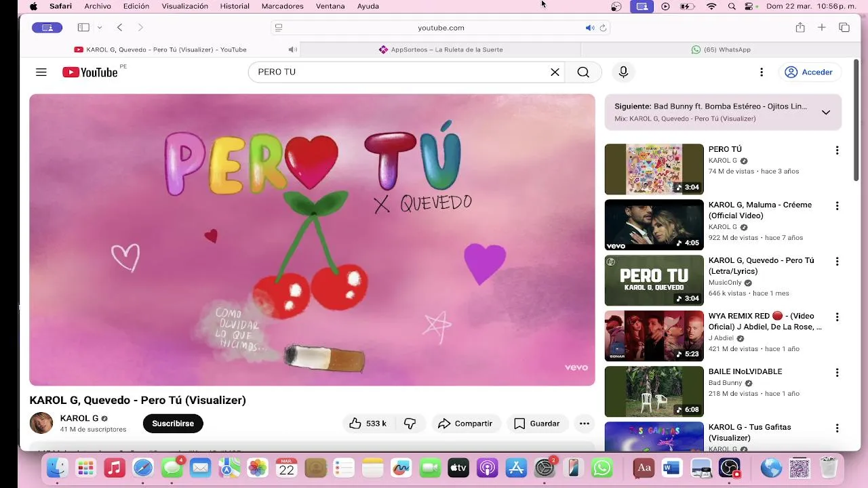Screen dimensions: 868x488
Task: Open the YouTube hamburger guide menu
Action: [41, 73]
